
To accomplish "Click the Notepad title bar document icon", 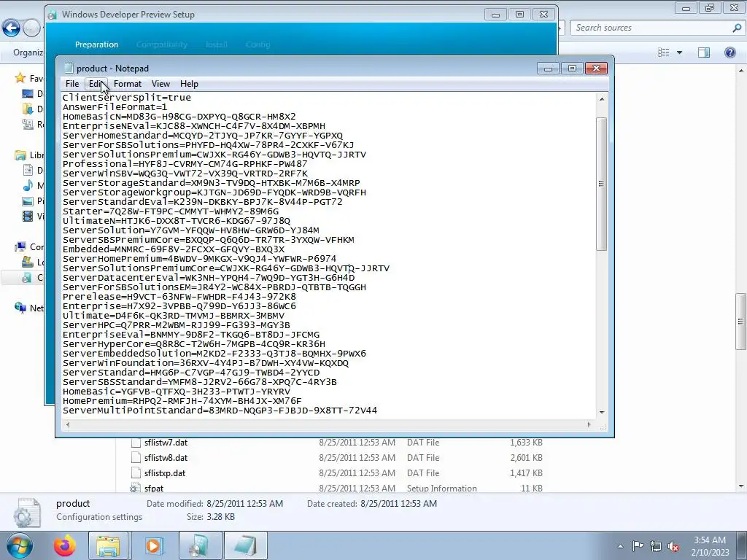I will tap(69, 68).
